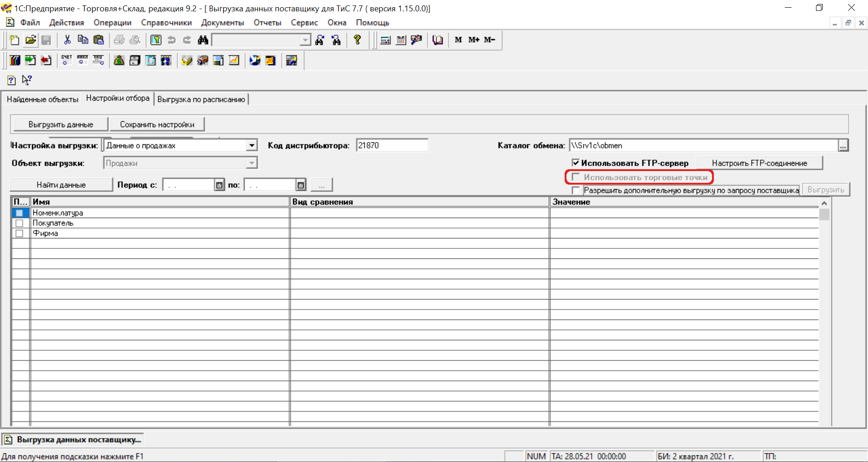
Task: Click the chart report toolbar icon
Action: point(234,60)
